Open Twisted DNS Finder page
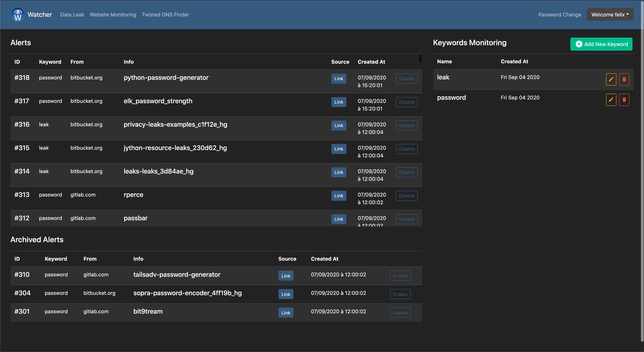Screen dimensions: 644x352 (x=165, y=15)
